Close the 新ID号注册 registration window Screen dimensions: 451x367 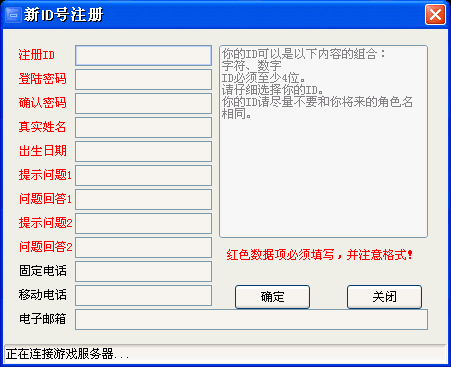[435, 15]
